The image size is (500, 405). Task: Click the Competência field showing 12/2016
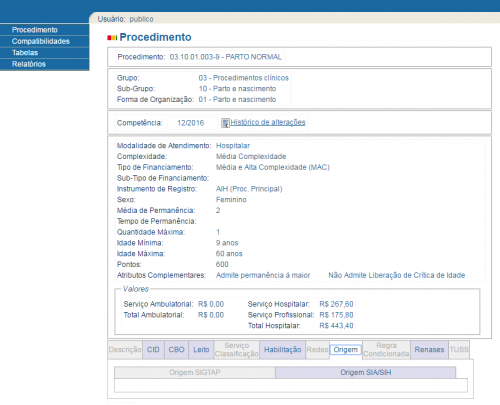click(x=192, y=123)
